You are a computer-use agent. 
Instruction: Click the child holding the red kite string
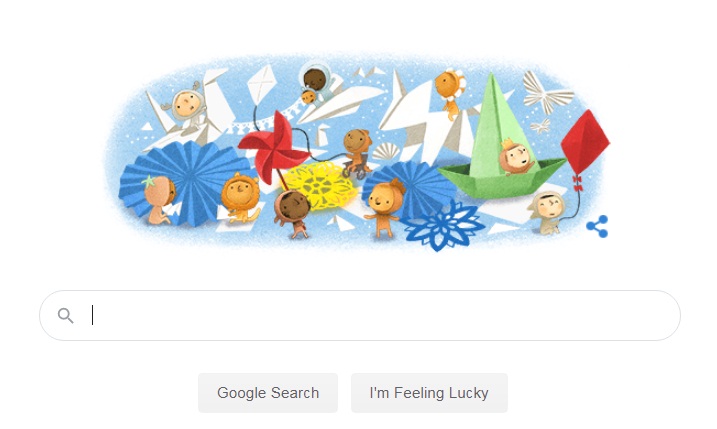click(546, 213)
